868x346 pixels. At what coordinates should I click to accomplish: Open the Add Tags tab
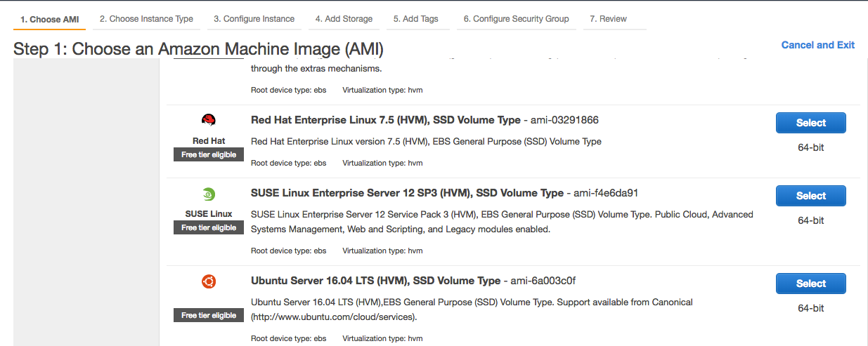click(x=416, y=19)
